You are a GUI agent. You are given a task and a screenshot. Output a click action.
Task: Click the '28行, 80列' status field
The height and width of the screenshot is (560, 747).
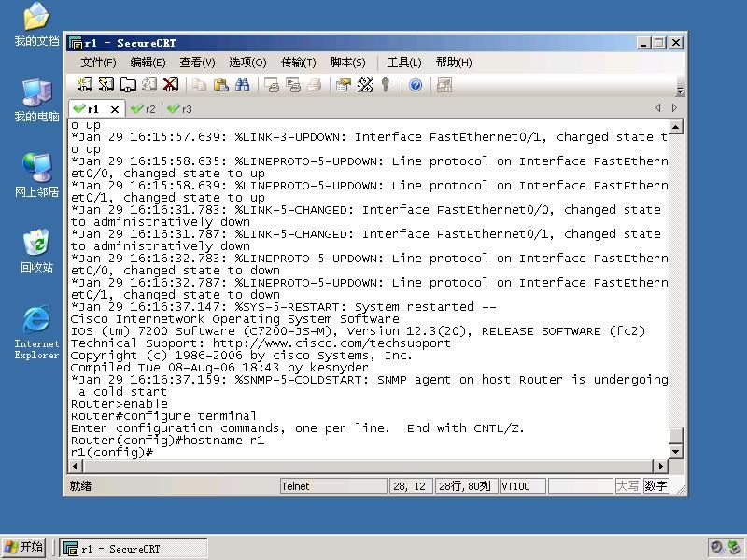click(x=466, y=486)
